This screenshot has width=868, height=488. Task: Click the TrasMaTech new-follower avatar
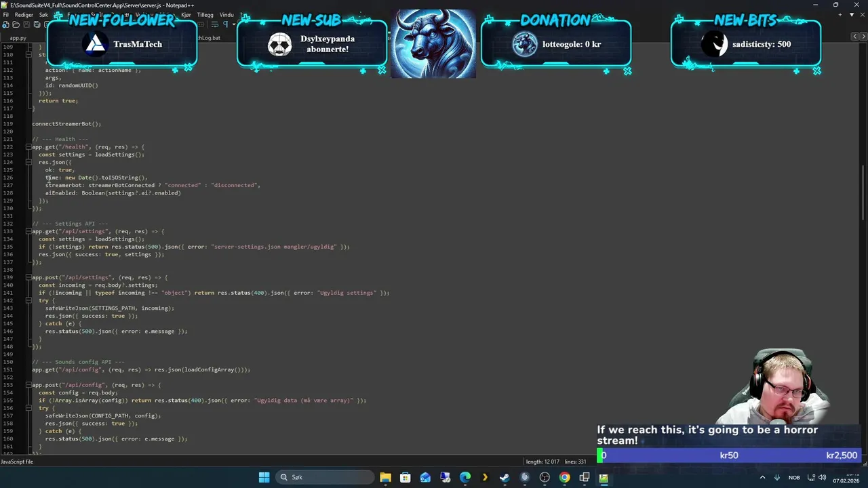coord(96,44)
